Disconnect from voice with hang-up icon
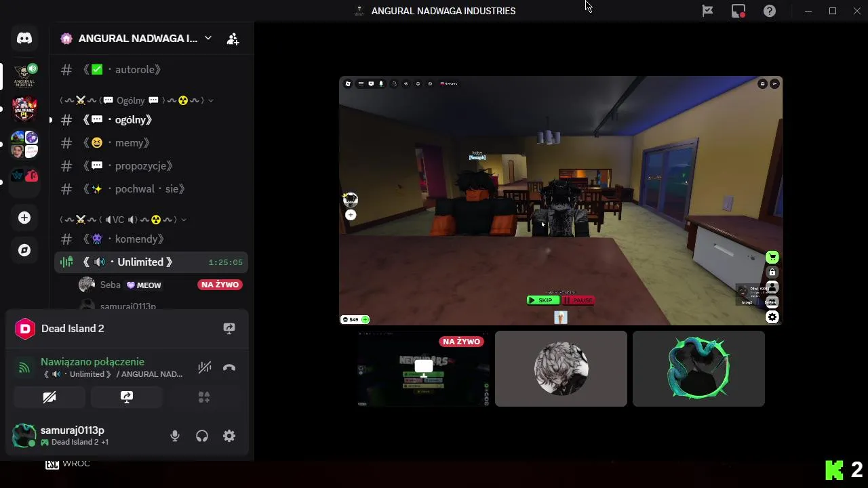 (x=229, y=368)
